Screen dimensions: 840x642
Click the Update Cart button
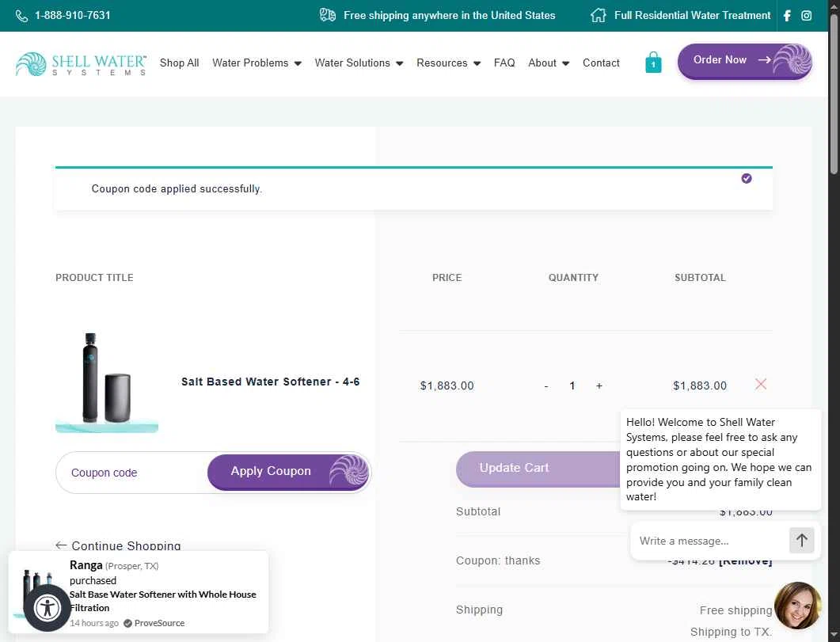[538, 469]
